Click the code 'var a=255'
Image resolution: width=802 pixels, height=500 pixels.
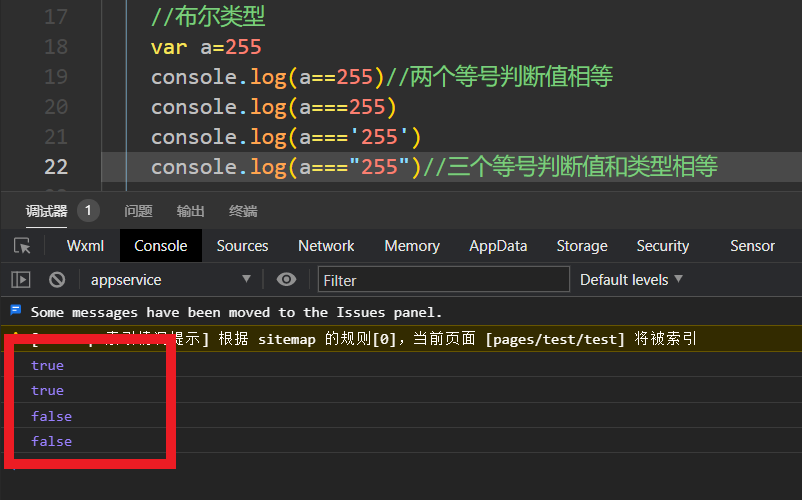(206, 48)
